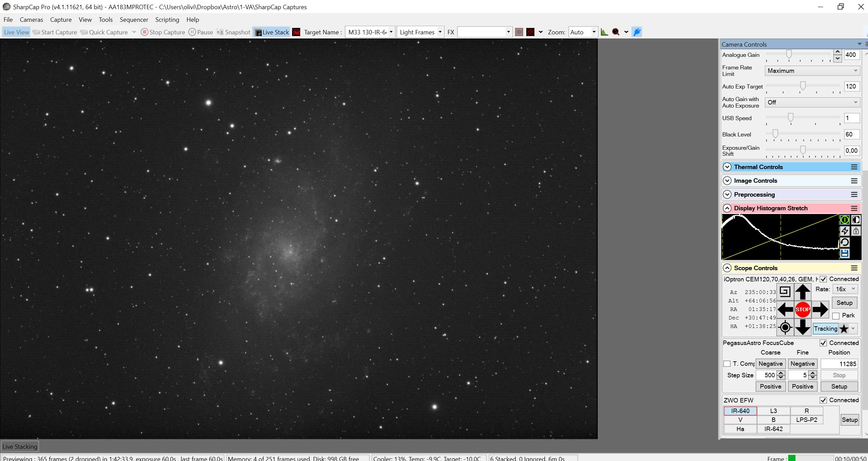
Task: Open the Sequencer menu
Action: click(134, 20)
